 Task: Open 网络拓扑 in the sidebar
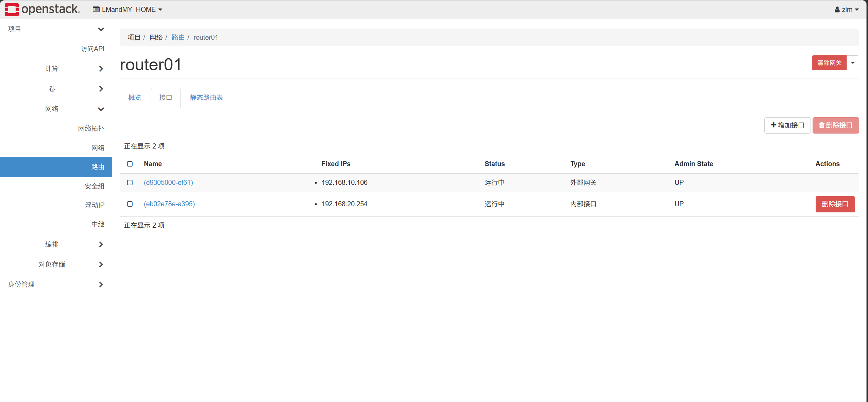(x=91, y=128)
